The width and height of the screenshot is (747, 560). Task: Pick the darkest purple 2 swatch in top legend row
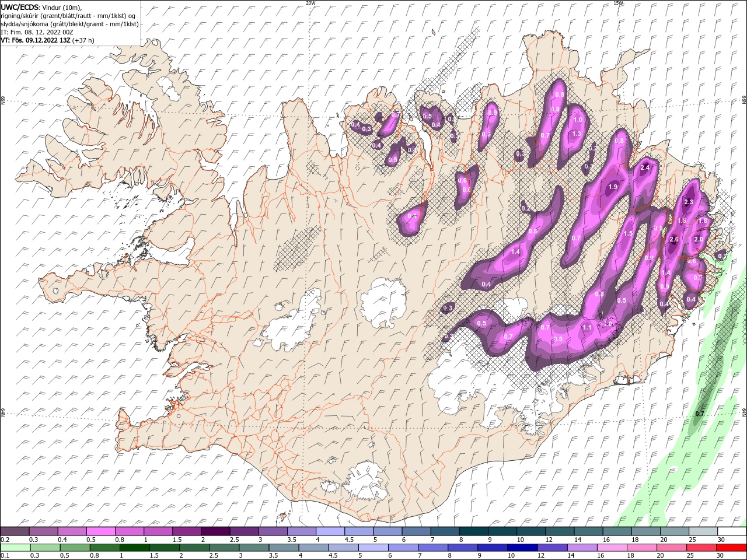pos(215,531)
